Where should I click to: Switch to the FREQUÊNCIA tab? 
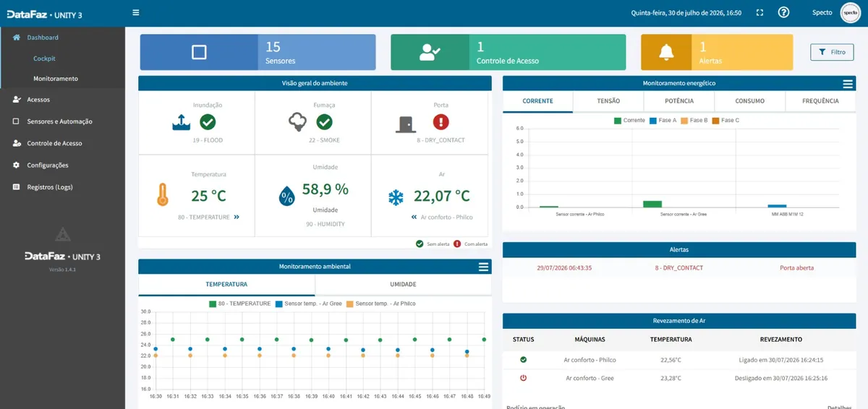tap(820, 101)
